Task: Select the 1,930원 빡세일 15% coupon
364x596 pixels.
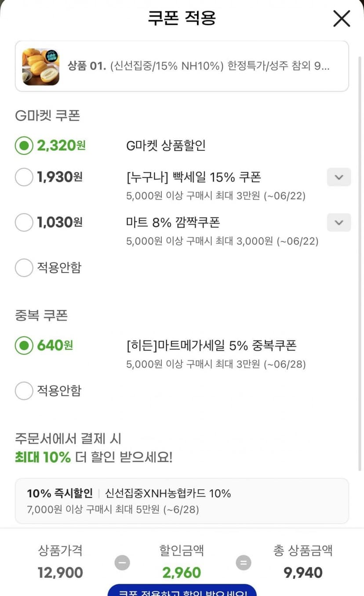Action: pos(24,177)
